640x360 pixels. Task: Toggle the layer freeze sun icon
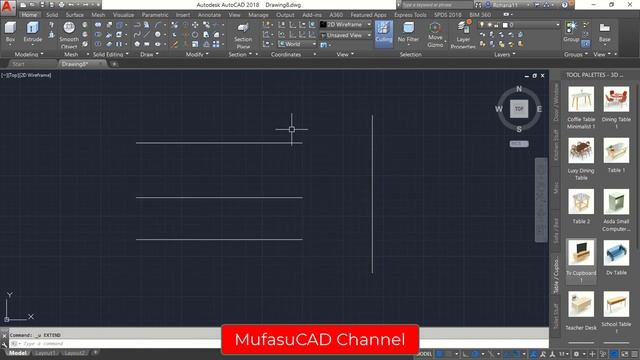(x=490, y=25)
